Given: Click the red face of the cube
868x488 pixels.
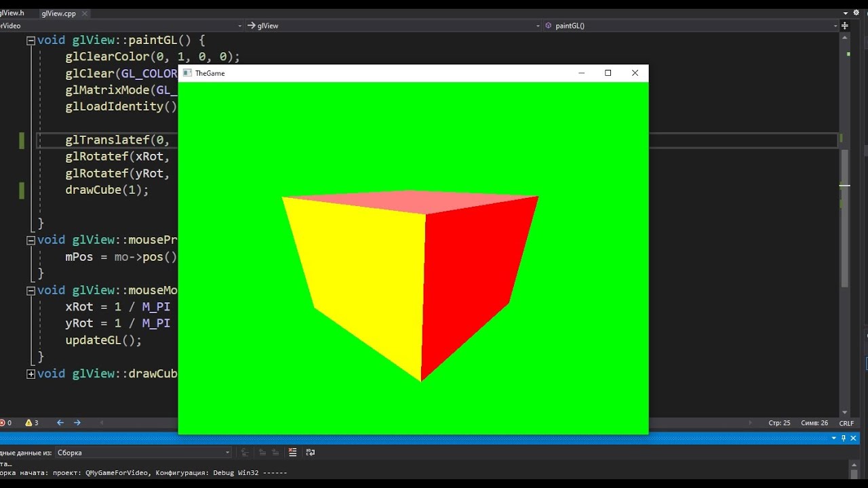Looking at the screenshot, I should pos(471,278).
